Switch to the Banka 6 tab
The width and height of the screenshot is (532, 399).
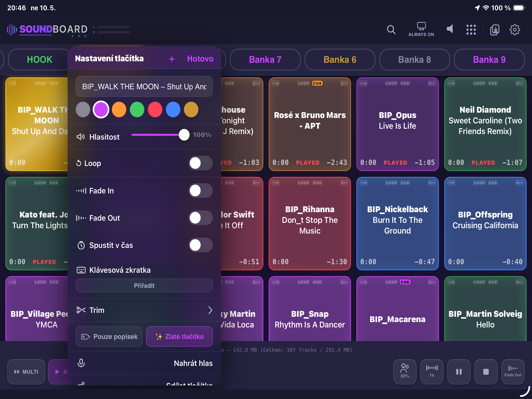coord(340,59)
